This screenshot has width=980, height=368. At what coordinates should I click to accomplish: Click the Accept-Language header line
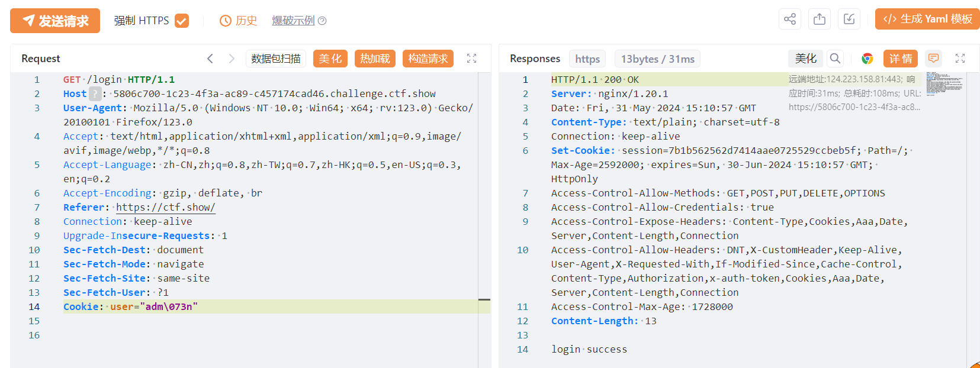[262, 172]
